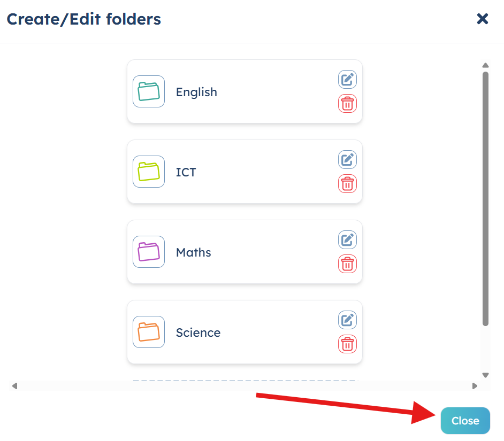Click the green English folder icon

tap(149, 91)
